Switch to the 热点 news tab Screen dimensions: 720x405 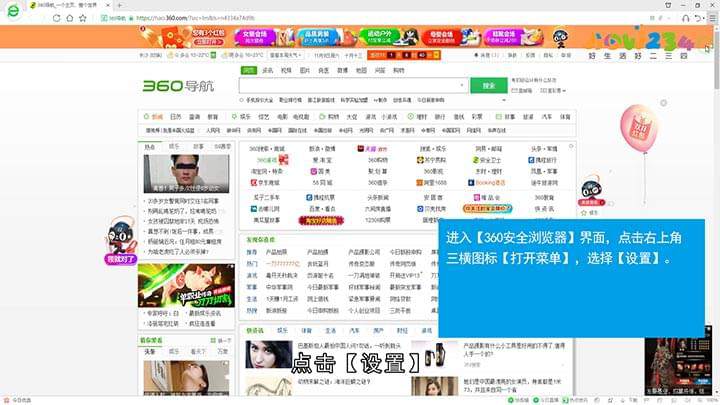[x=150, y=147]
